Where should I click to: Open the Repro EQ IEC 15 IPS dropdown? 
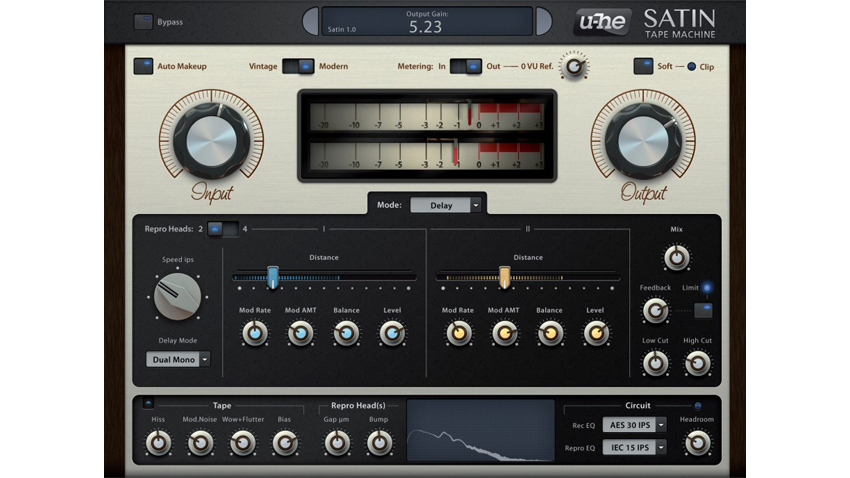click(634, 447)
